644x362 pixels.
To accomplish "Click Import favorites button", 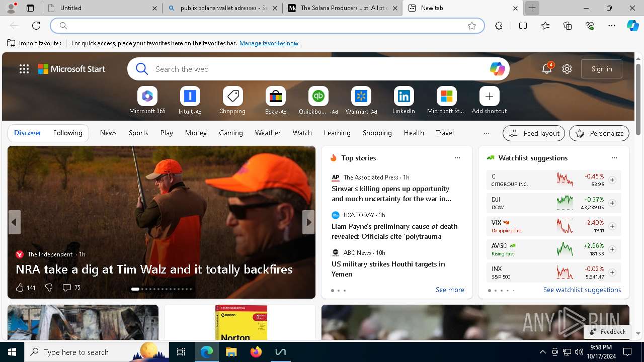I will click(34, 43).
